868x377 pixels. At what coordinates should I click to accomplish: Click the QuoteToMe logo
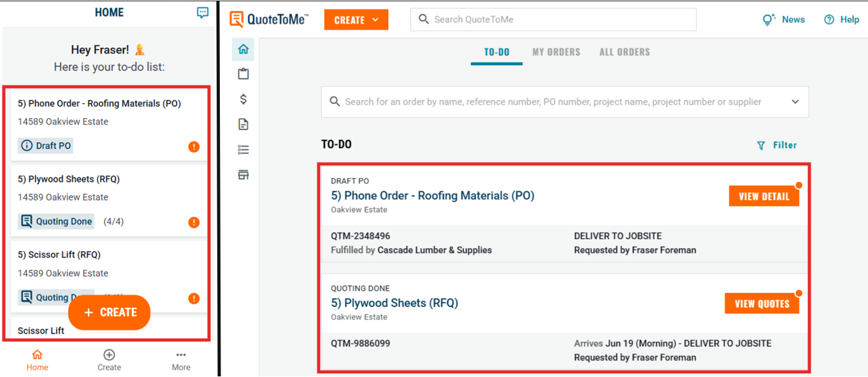(269, 20)
